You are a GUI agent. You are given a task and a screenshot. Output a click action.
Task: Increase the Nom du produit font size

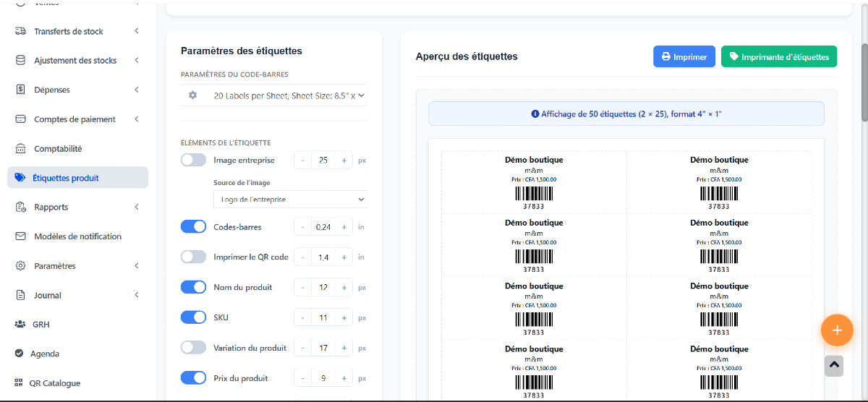344,287
